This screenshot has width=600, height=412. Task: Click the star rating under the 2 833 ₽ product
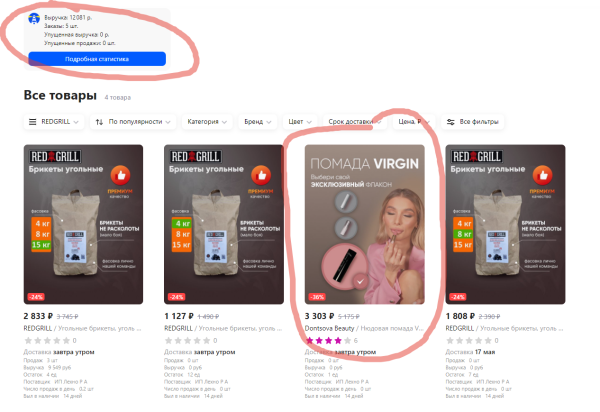[x=47, y=340]
